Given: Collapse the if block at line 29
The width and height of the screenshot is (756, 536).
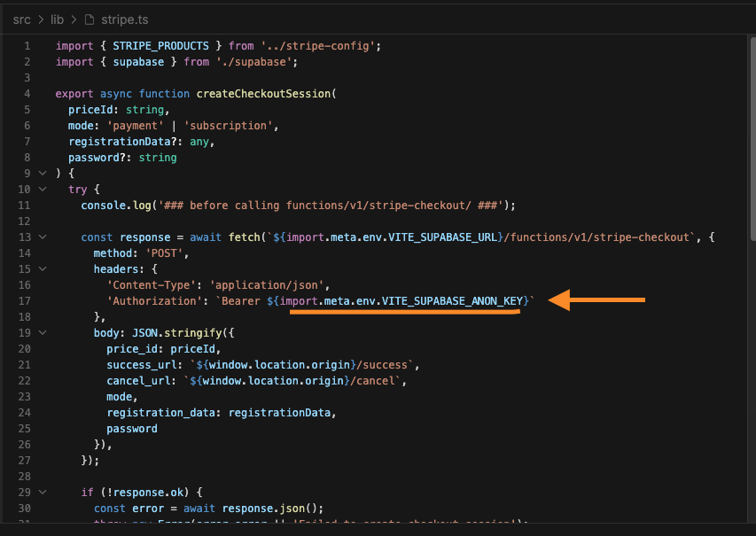Looking at the screenshot, I should (x=43, y=492).
